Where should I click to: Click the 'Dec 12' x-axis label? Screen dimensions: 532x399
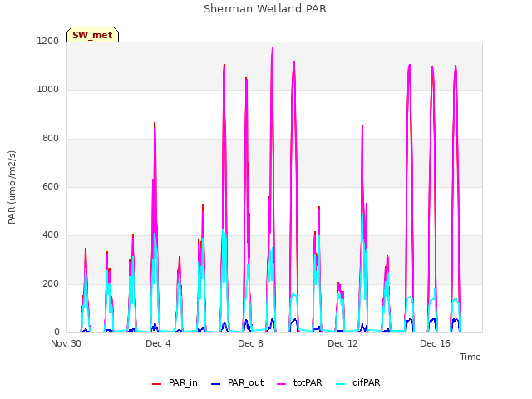coord(342,343)
